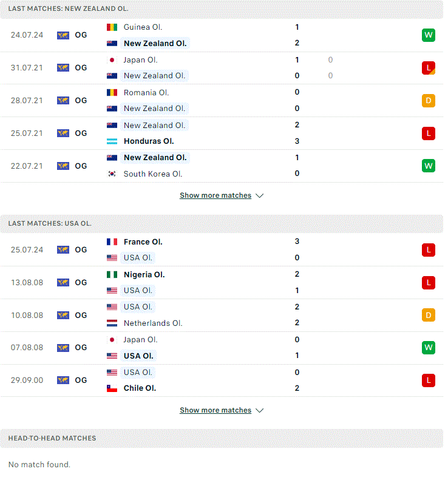Open the Honduras Ol. team link
Viewport: 448px width, 480px height.
tap(149, 141)
